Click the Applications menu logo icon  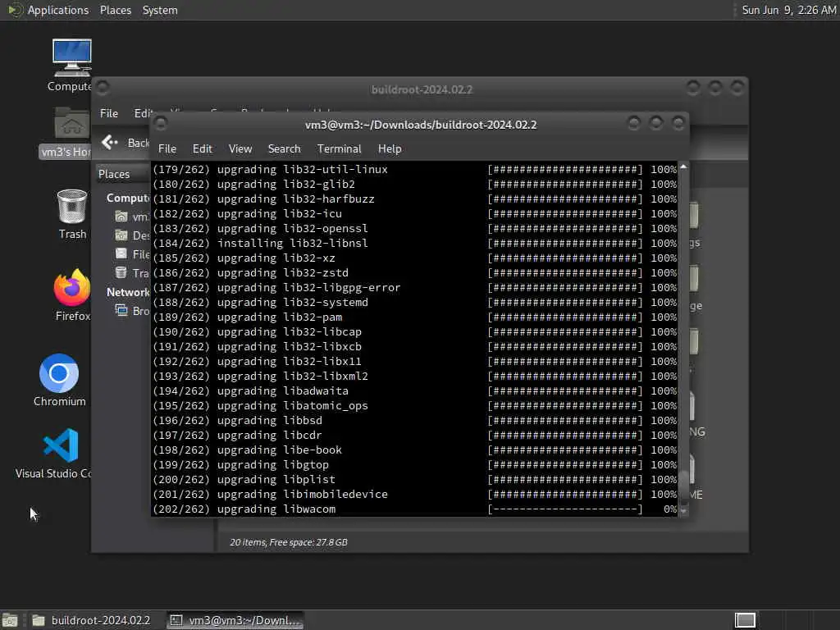click(x=15, y=10)
